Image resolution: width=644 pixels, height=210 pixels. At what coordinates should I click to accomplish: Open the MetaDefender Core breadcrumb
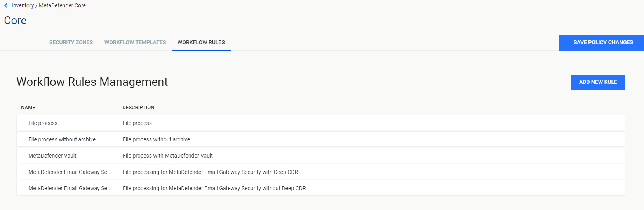(62, 5)
